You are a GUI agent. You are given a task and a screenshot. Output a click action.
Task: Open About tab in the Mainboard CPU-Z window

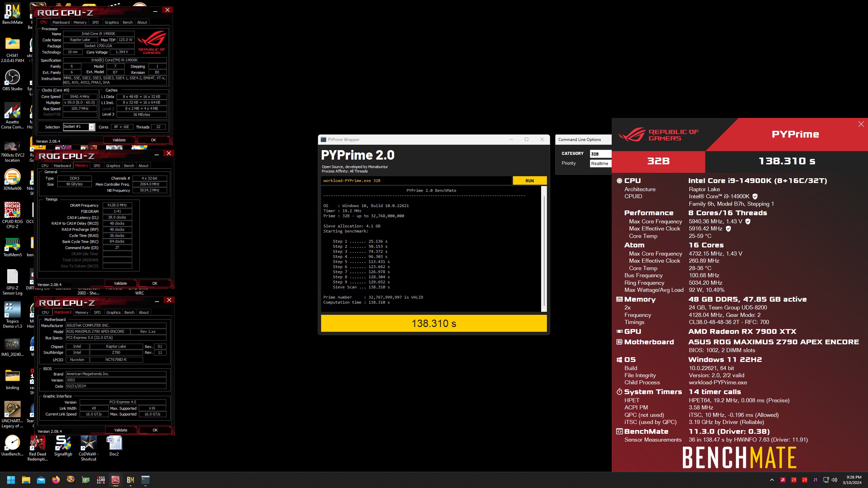144,312
